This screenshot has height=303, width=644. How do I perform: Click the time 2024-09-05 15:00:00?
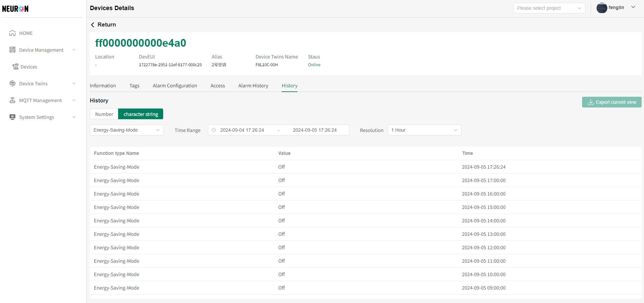[484, 207]
